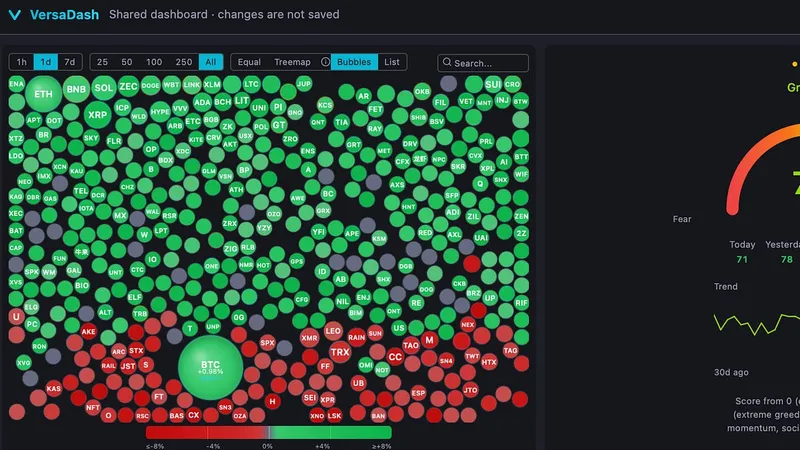Open the XRP bubble
800x450 pixels.
(x=97, y=115)
